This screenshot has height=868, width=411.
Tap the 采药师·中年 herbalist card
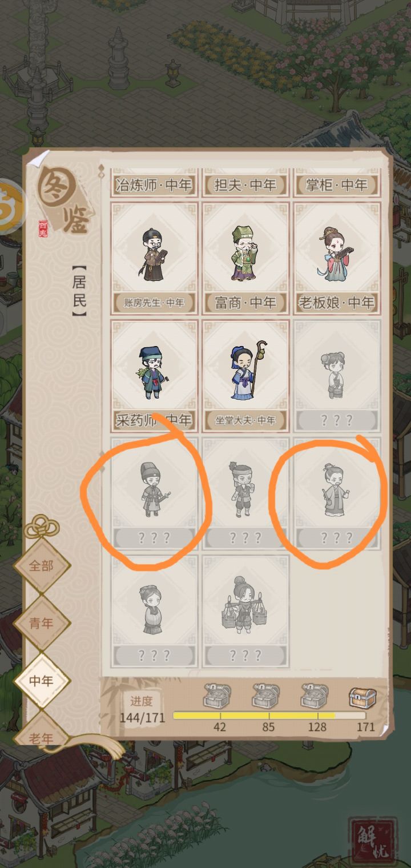tap(154, 375)
